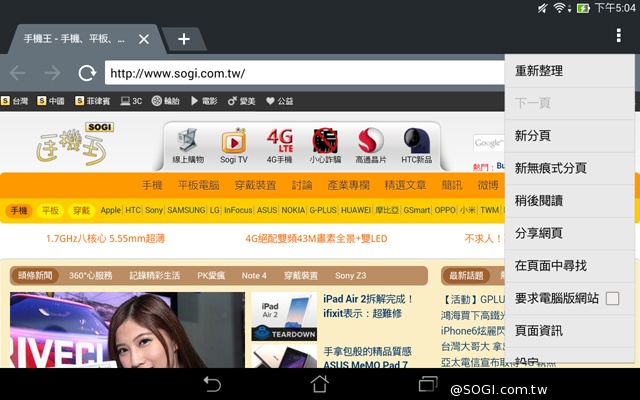This screenshot has width=640, height=400.
Task: Open the 輪胎 bookmark
Action: pyautogui.click(x=165, y=101)
